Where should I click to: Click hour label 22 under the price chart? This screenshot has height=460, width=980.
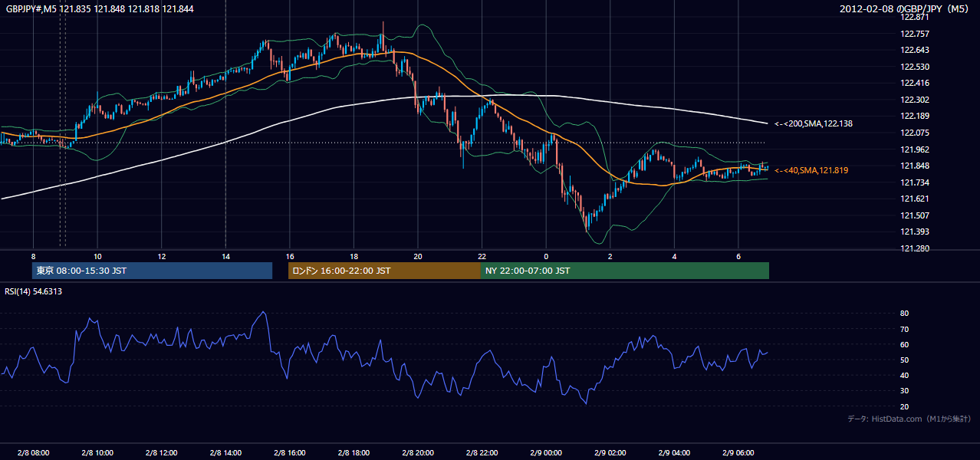[x=482, y=256]
